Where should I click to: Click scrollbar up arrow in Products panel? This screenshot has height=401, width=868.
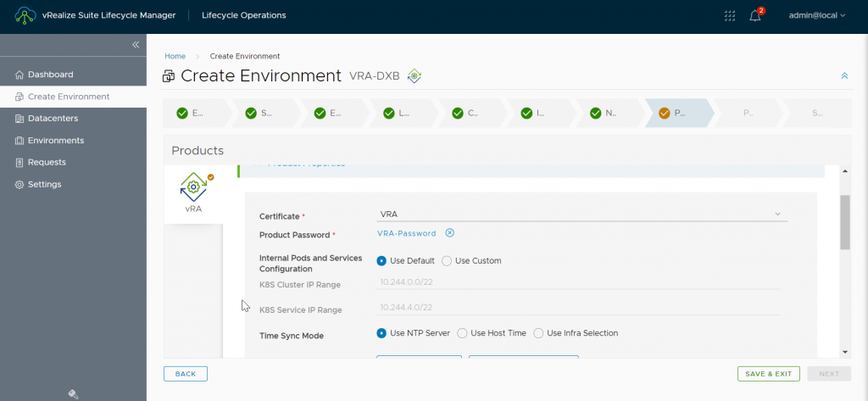coord(845,170)
